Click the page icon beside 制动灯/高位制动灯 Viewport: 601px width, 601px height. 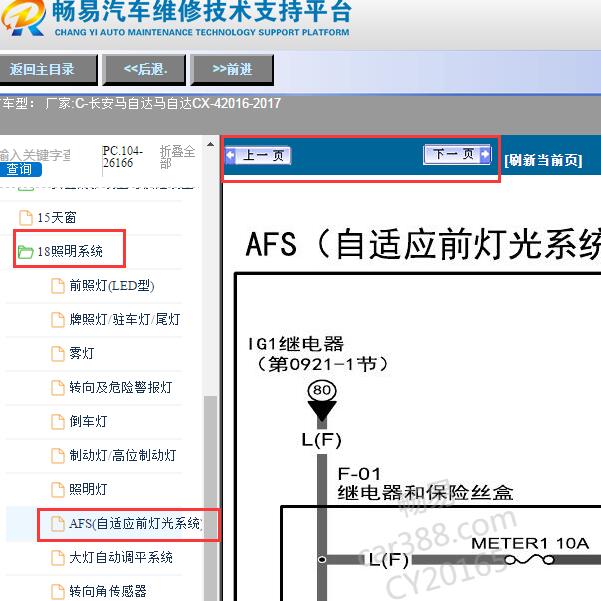pyautogui.click(x=58, y=455)
